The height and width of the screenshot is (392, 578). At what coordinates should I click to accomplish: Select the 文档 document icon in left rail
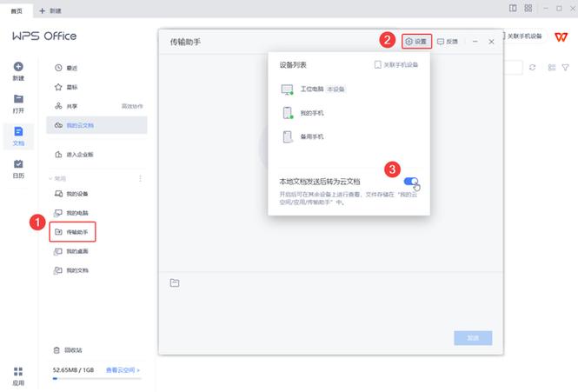18,131
